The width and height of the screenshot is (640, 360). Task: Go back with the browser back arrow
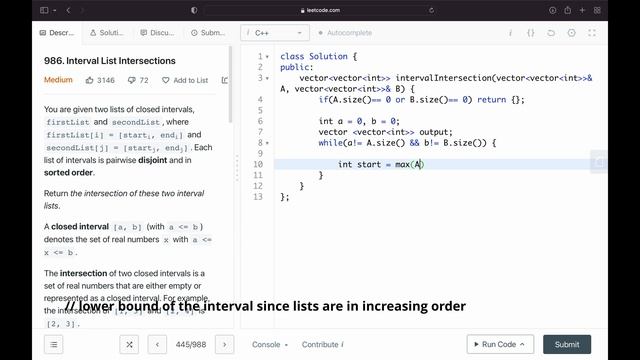coord(69,10)
